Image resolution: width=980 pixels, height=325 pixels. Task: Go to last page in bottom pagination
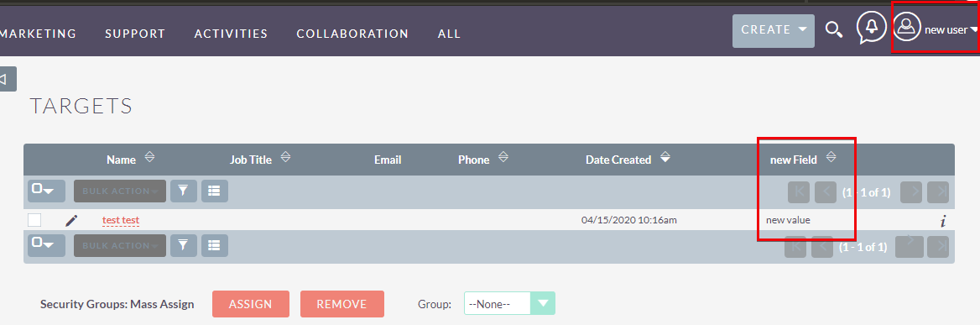coord(938,247)
